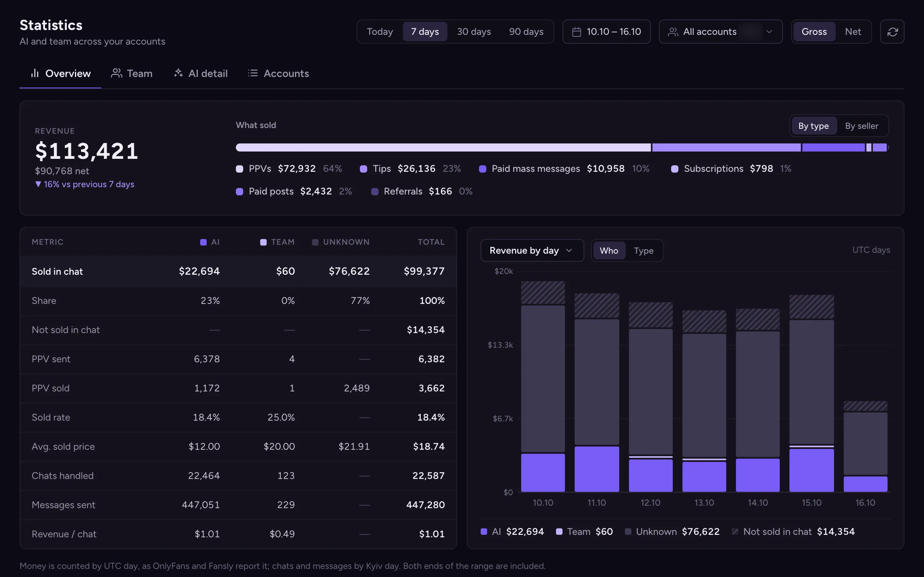
Task: Select the 30 days range option
Action: tap(474, 32)
